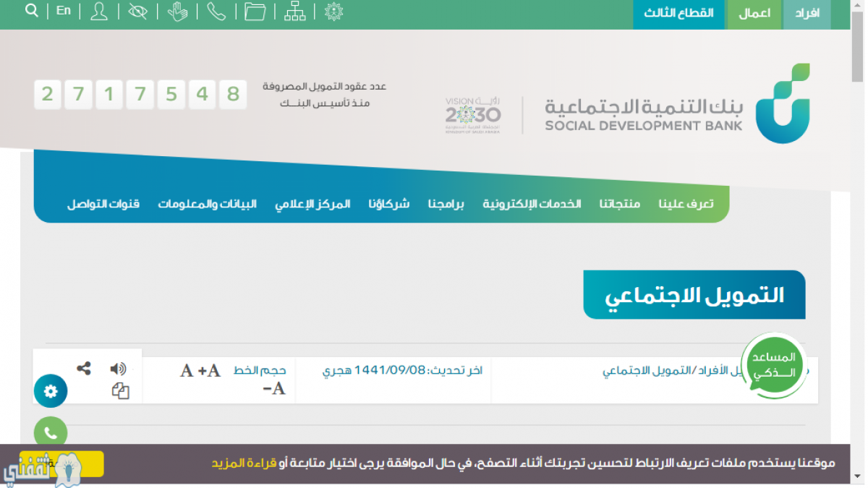Image resolution: width=868 pixels, height=488 pixels.
Task: Click the yellow cookie accept button
Action: 61,464
